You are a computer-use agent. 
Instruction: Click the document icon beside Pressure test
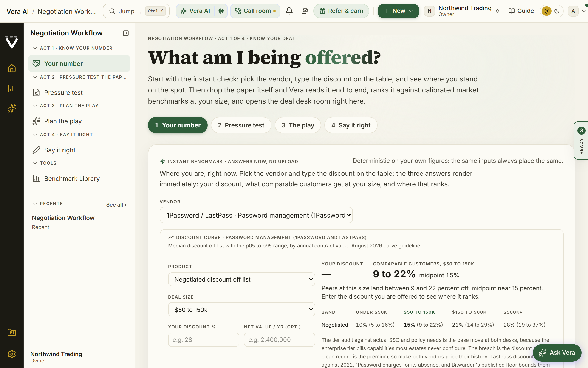pos(36,92)
